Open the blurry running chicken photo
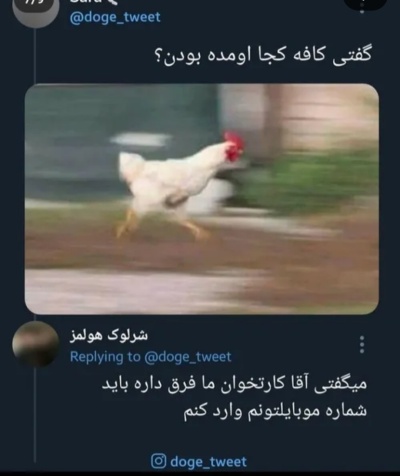400x476 pixels. click(x=202, y=199)
